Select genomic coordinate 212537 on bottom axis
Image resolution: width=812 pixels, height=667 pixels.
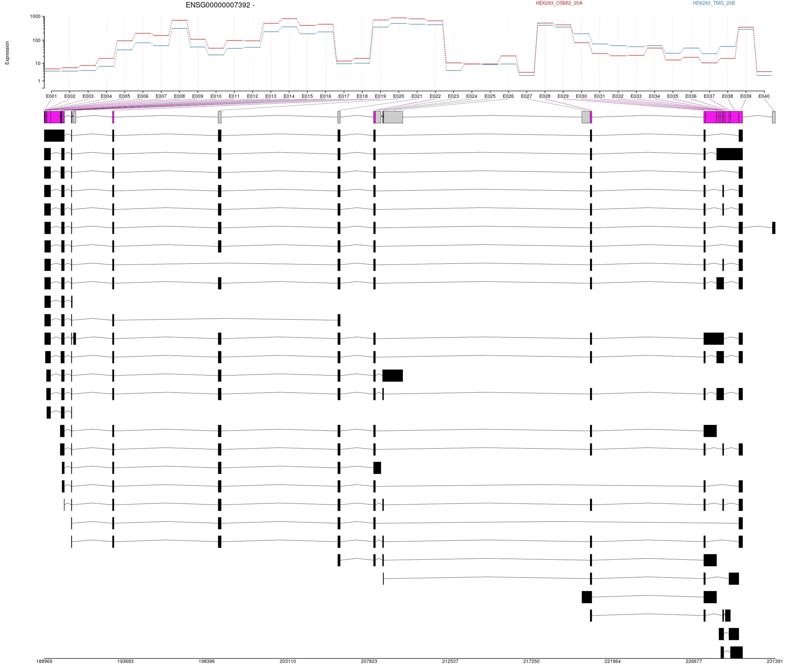click(x=450, y=662)
